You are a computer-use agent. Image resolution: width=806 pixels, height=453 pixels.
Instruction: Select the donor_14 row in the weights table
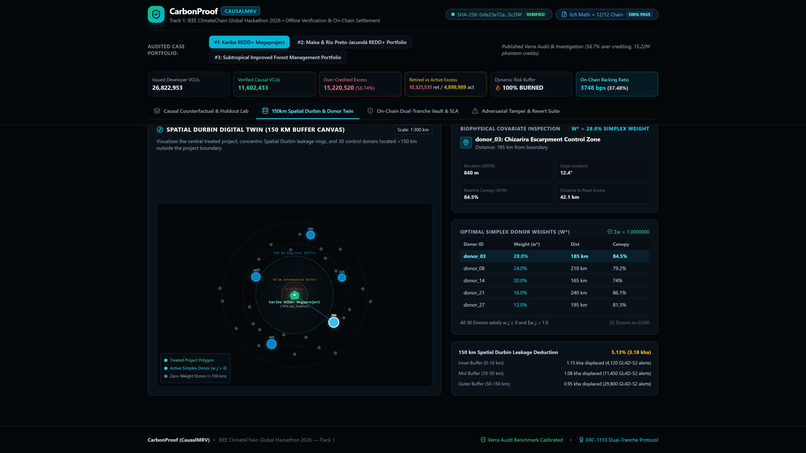[x=554, y=281]
